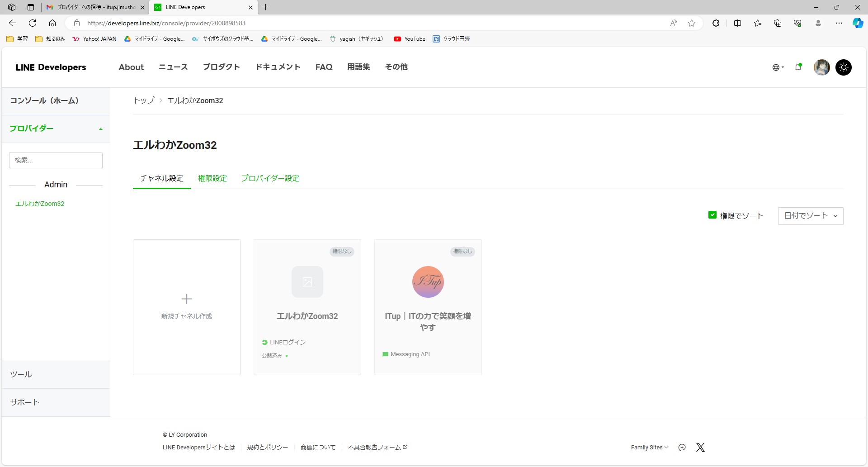
Task: Open YouTube bookmark
Action: point(410,39)
